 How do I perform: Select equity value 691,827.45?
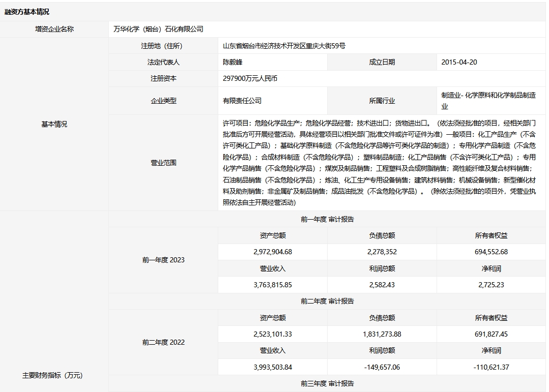[491, 334]
